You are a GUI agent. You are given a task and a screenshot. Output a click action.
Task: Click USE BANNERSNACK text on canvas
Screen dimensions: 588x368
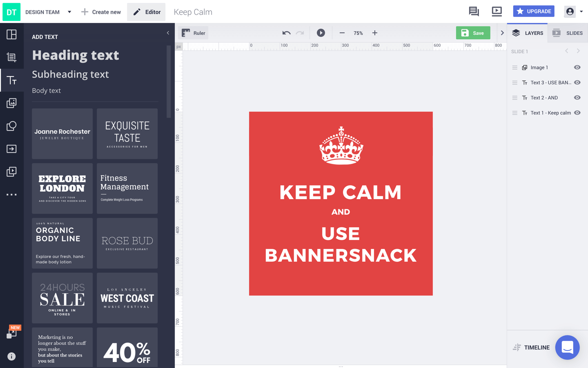[341, 245]
